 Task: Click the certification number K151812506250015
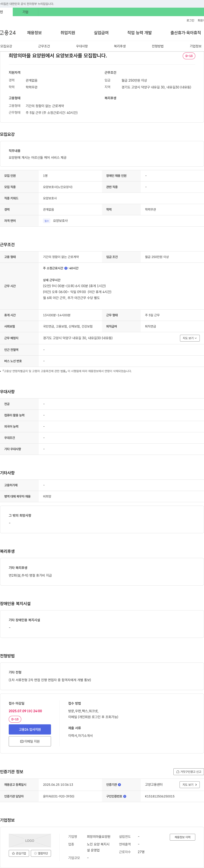click(x=160, y=797)
